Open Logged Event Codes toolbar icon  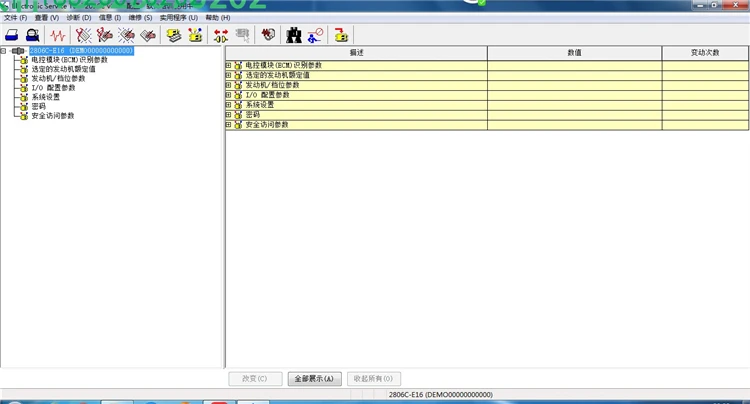(x=148, y=35)
